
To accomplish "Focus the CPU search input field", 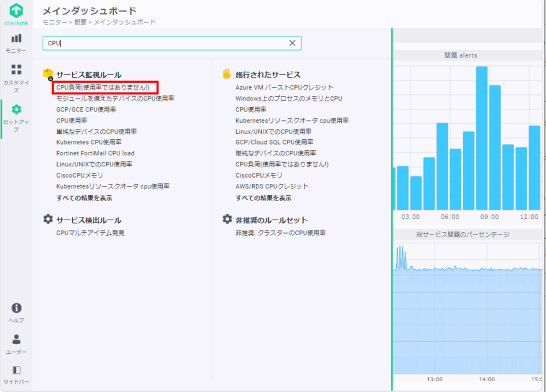I will [172, 43].
